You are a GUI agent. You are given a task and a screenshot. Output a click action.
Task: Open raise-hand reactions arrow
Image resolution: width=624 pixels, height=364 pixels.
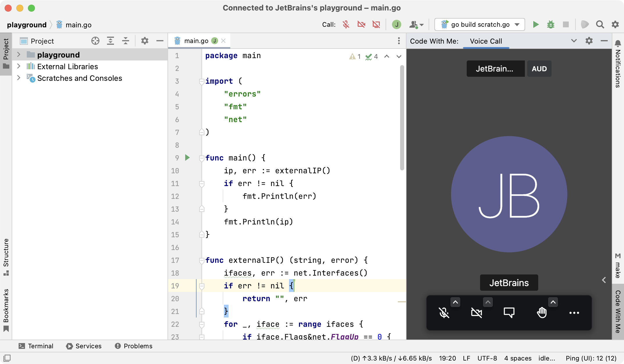click(x=553, y=302)
